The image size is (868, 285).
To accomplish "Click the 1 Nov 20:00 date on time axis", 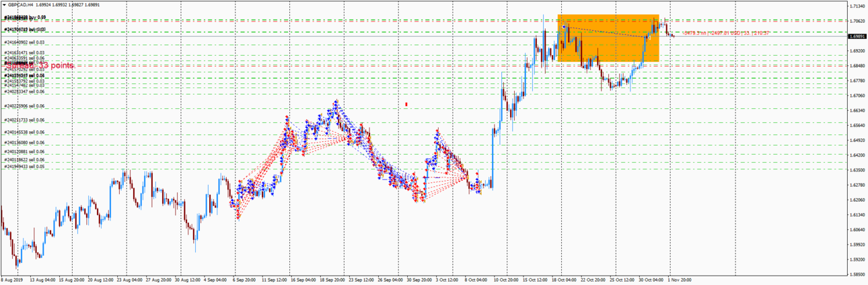I will click(679, 280).
